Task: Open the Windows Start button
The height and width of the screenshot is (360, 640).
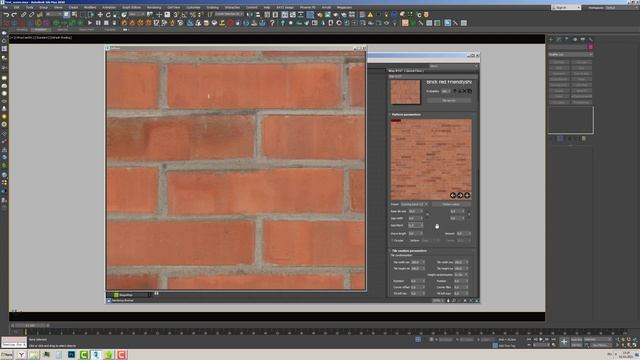Action: coord(7,355)
